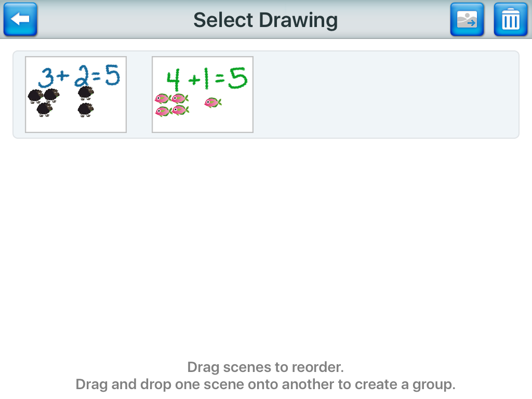This screenshot has width=532, height=399.
Task: Select the export drawing toolbar icon
Action: [466, 20]
